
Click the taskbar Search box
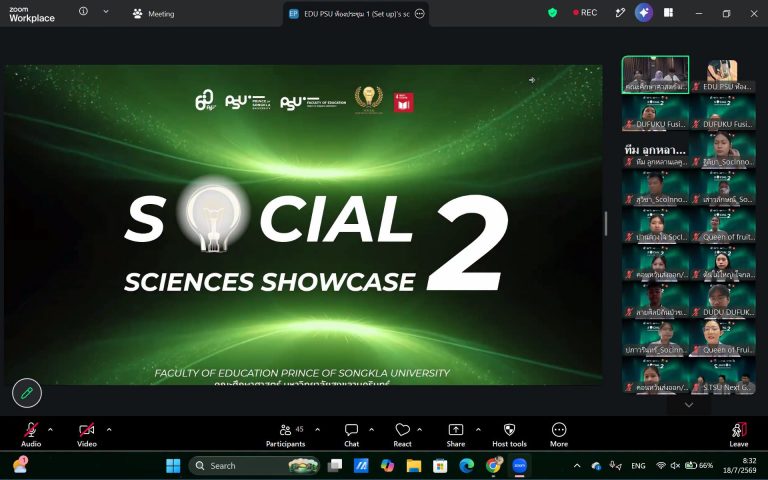[x=255, y=466]
